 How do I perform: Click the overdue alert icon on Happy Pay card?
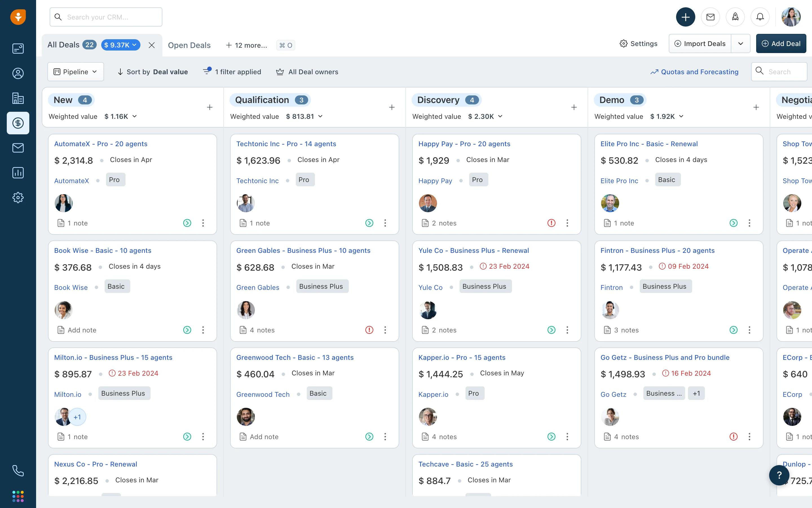coord(551,223)
